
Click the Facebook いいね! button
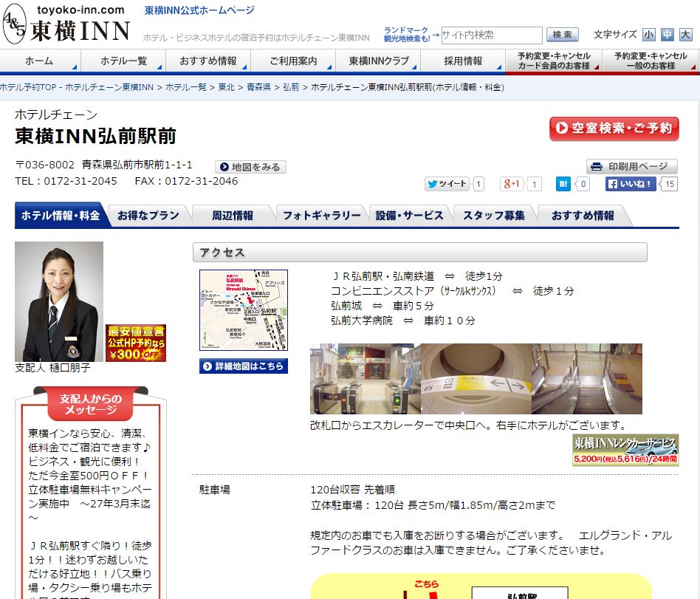[x=631, y=184]
